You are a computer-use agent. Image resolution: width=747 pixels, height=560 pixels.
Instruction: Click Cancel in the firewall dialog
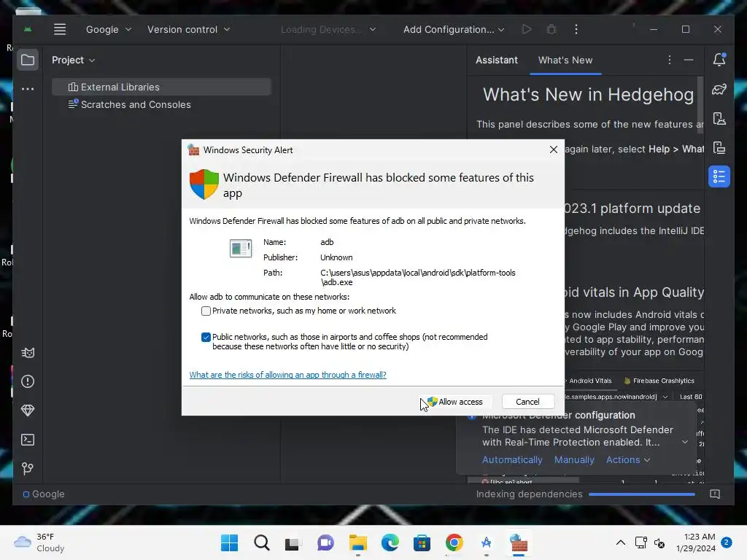point(528,402)
